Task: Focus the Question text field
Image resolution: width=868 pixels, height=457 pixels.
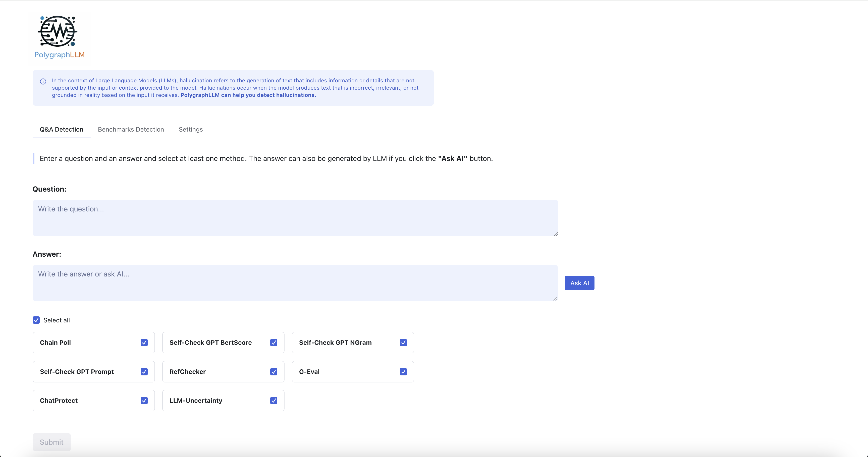Action: coord(295,218)
